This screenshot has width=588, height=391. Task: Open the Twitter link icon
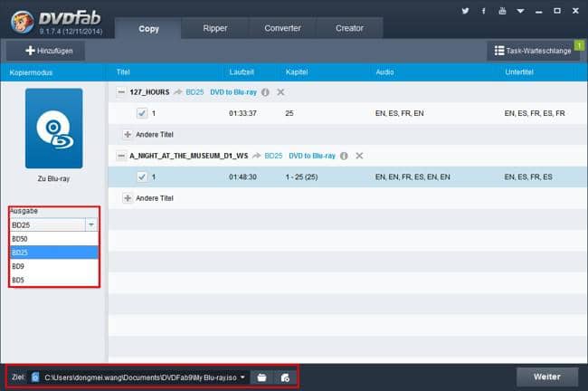point(465,11)
